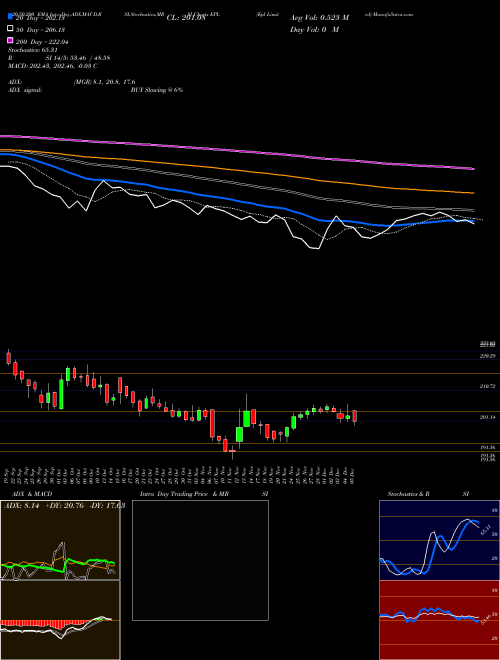Screen dimensions: 500x660
Task: Open the MACD histogram chart panel
Action: pyautogui.click(x=60, y=620)
